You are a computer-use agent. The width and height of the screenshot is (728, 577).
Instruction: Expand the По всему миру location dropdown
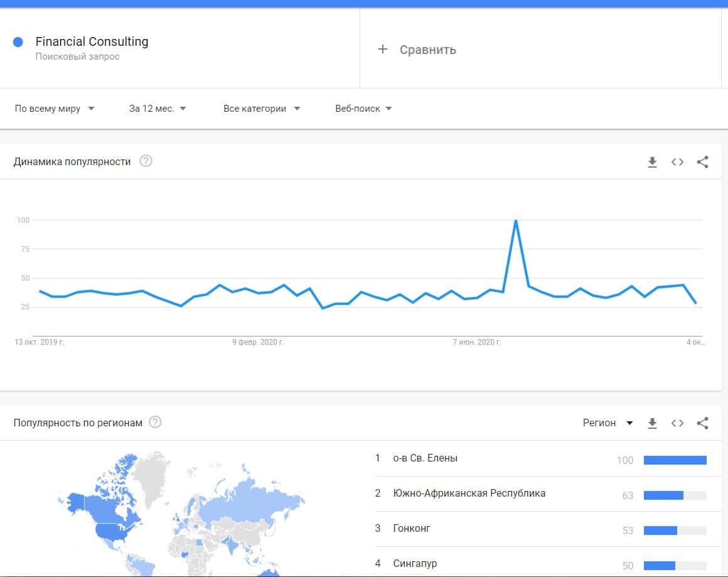[x=55, y=109]
